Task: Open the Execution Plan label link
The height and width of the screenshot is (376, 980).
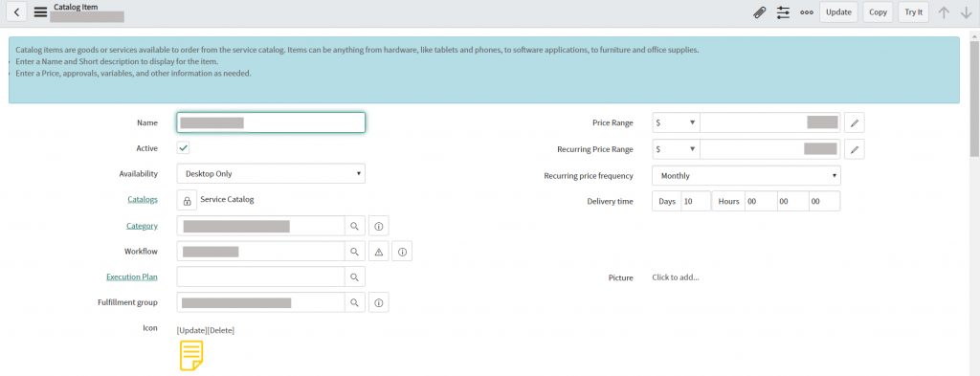Action: click(132, 276)
